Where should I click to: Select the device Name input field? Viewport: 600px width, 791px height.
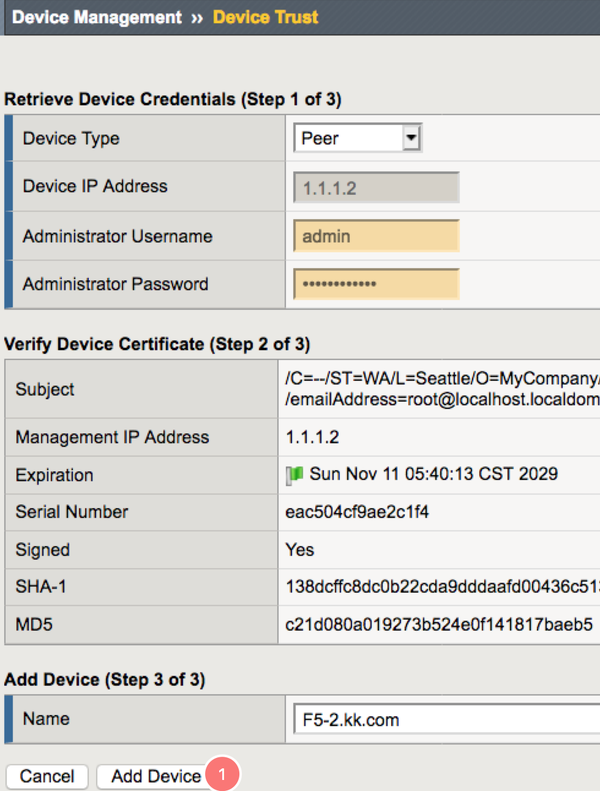tap(445, 719)
